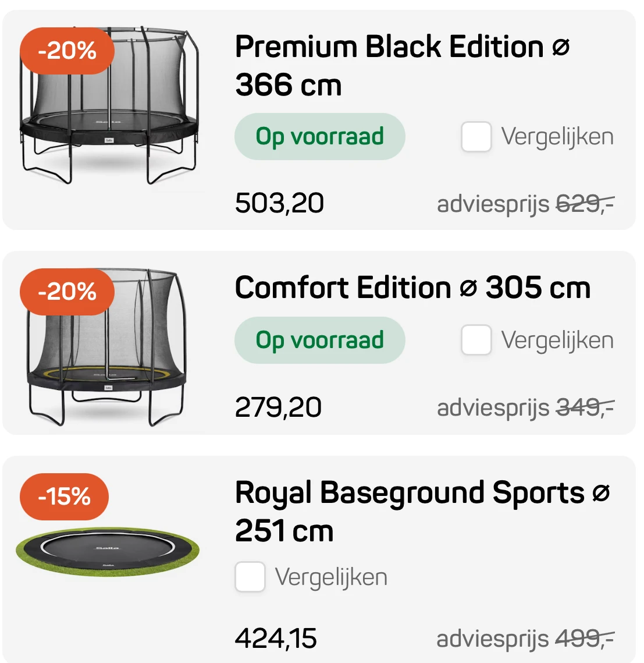Select the 424,15 price of Royal Baseground

point(276,638)
